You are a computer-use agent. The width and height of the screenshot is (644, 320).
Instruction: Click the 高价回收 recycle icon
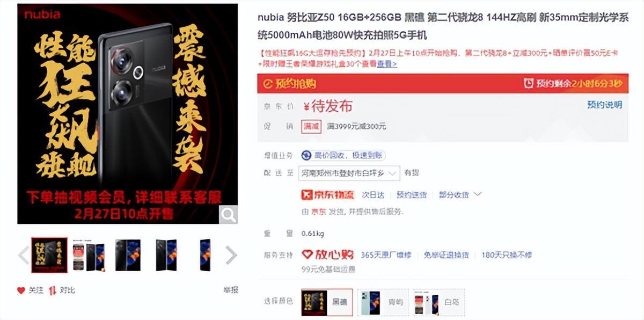pos(306,156)
